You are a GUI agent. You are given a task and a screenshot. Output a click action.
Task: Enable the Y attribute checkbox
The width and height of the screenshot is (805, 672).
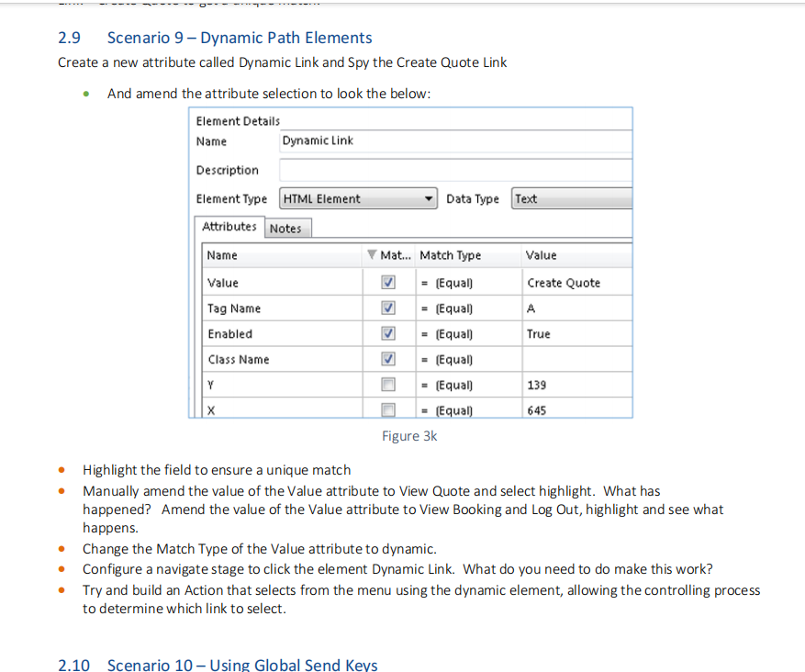(388, 385)
